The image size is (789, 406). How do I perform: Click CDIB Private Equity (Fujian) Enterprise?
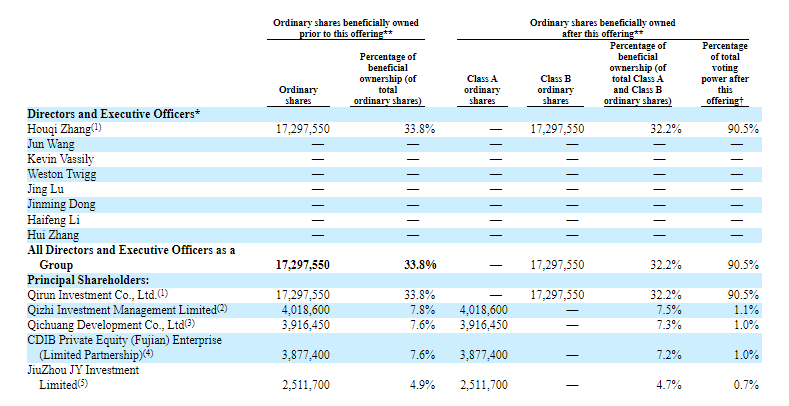124,340
